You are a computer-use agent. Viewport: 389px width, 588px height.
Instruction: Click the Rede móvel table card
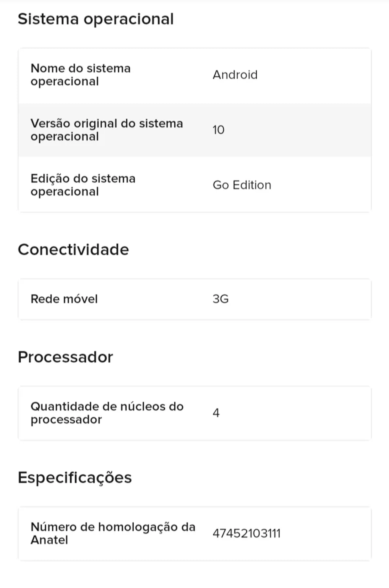(x=195, y=299)
